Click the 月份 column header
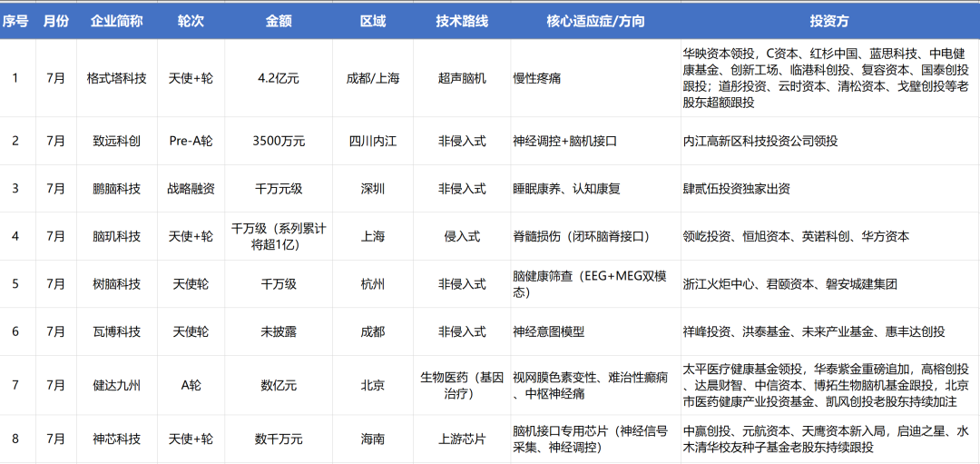Image resolution: width=980 pixels, height=464 pixels. point(56,21)
